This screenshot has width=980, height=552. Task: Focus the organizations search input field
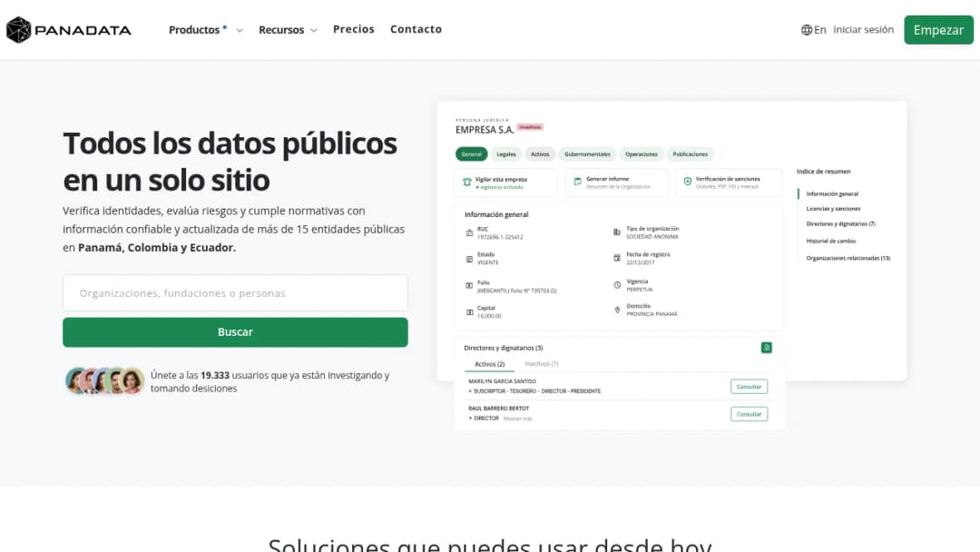coord(235,293)
